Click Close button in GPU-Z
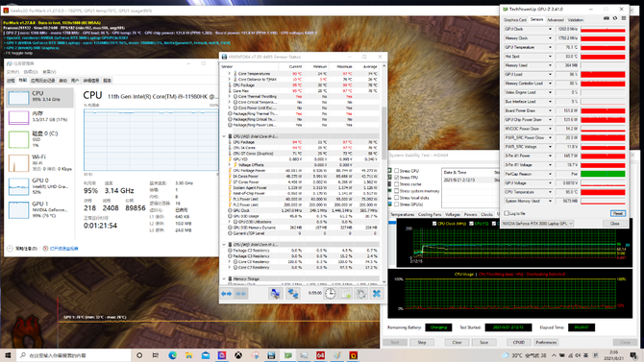This screenshot has height=362, width=644. (614, 224)
